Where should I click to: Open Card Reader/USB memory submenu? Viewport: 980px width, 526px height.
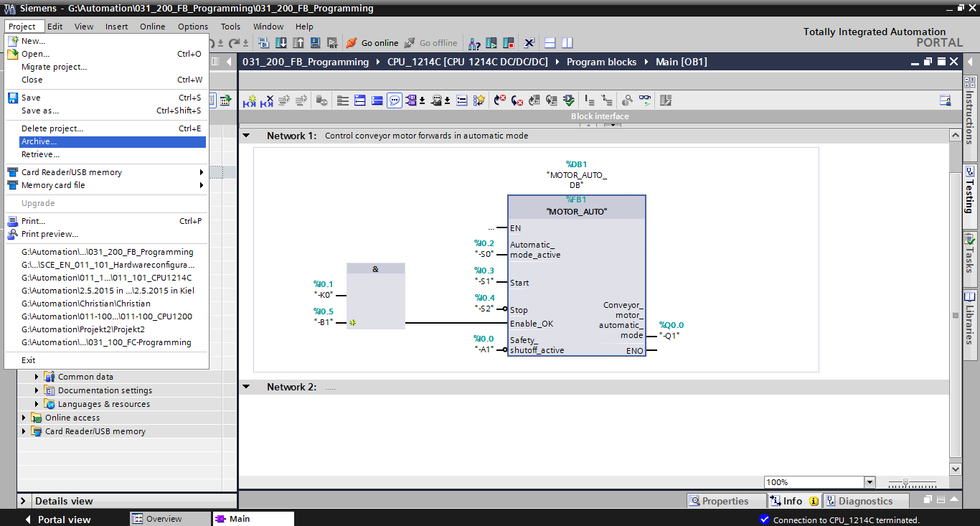(105, 172)
